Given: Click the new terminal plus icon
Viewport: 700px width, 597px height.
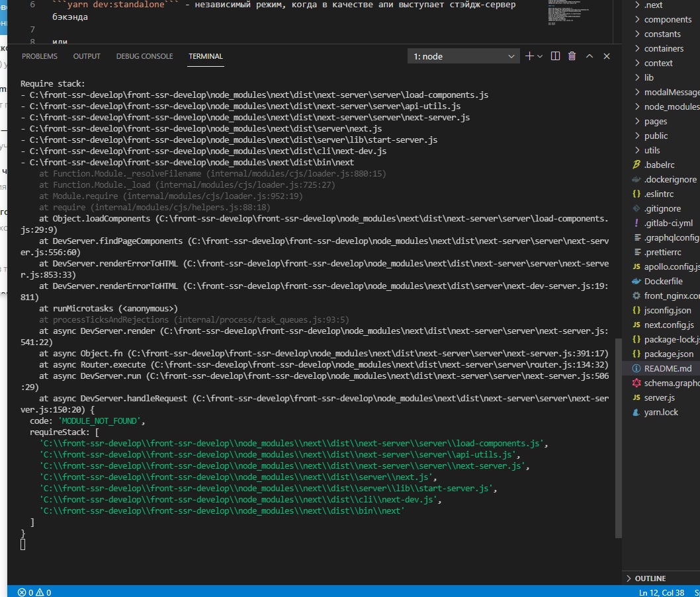Looking at the screenshot, I should pos(529,57).
